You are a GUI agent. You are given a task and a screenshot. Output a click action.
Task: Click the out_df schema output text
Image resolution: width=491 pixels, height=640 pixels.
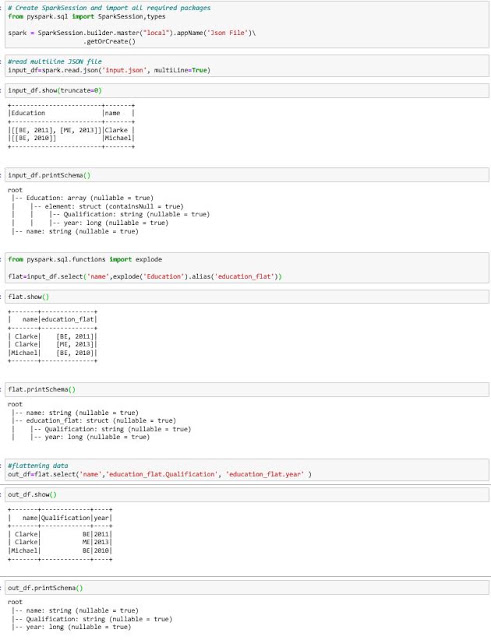point(90,614)
